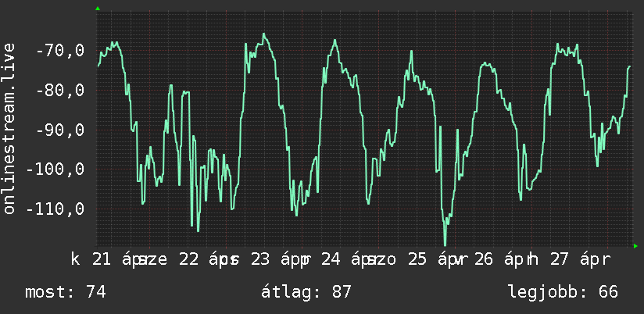Click the 'átlag: 87' average value
This screenshot has height=314, width=644.
click(306, 292)
